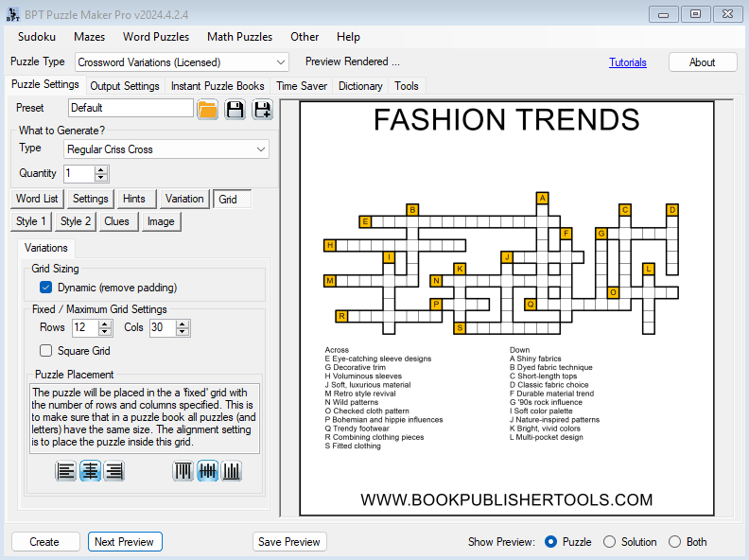Screen dimensions: 749x560
Task: Open preset folder icon
Action: (207, 109)
